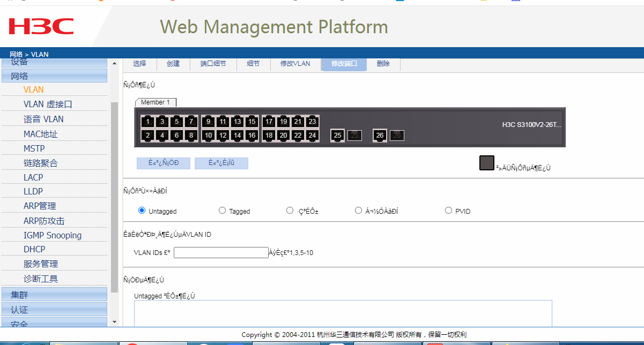This screenshot has width=644, height=345.
Task: Click port 13 on the device diagram
Action: (237, 122)
